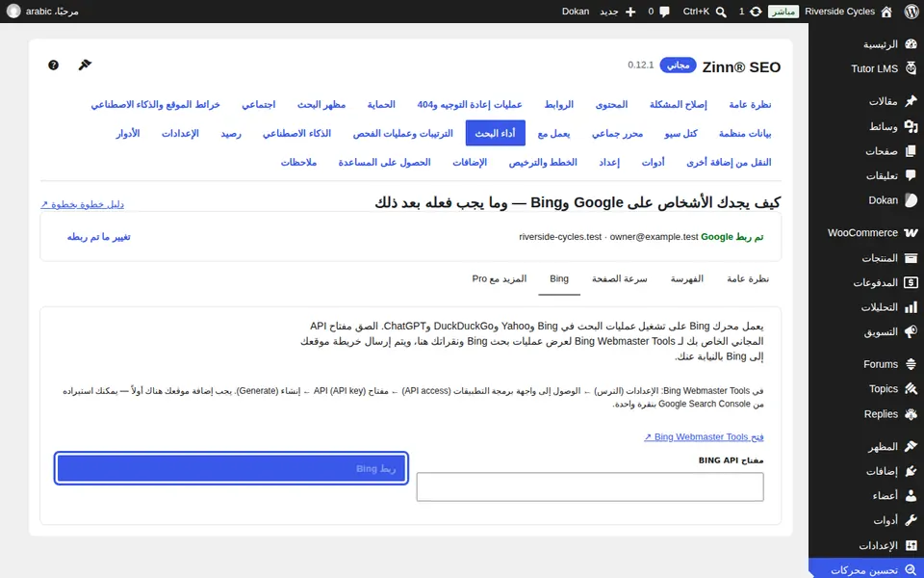
Task: Click the WordPress logo icon in admin bar
Action: click(x=911, y=12)
